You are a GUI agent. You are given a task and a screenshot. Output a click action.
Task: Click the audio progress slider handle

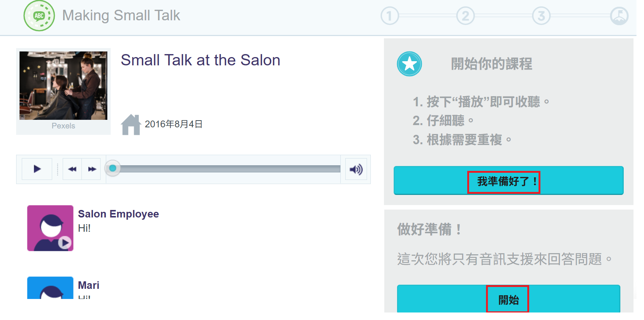[113, 168]
